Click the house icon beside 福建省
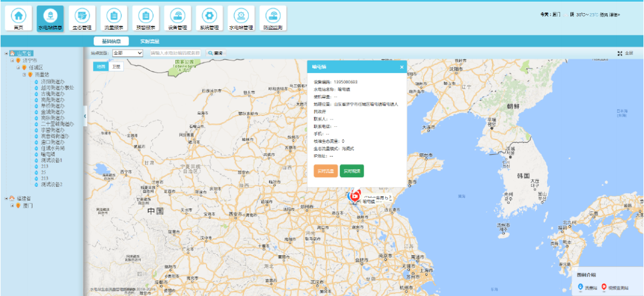 pos(13,198)
